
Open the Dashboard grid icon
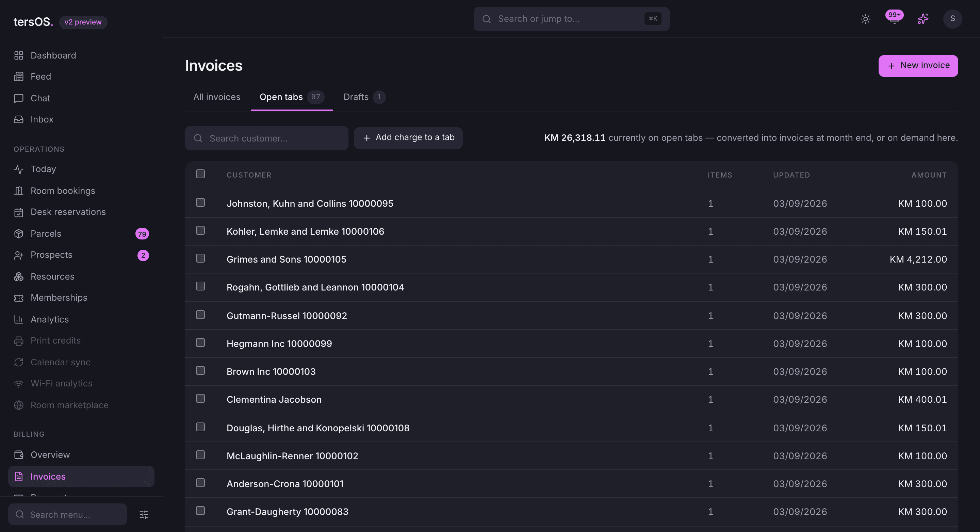tap(19, 55)
